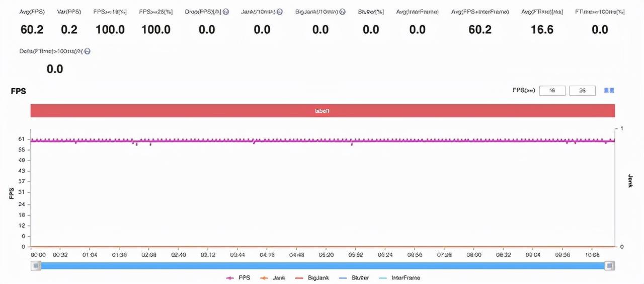
Task: Click the right handle of time range slider
Action: click(x=609, y=265)
